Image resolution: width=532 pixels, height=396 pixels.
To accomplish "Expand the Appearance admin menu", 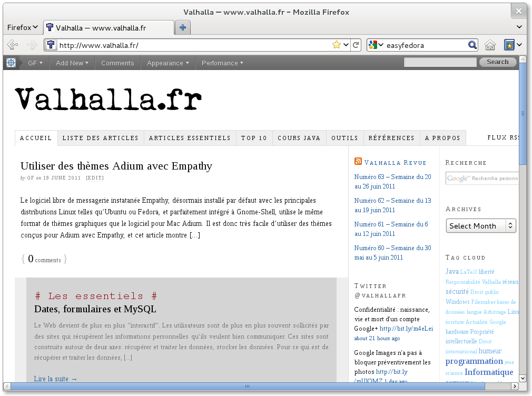I will pos(168,63).
